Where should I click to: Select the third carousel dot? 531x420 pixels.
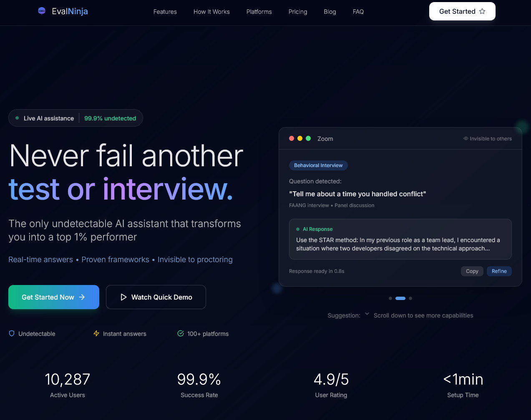click(410, 298)
